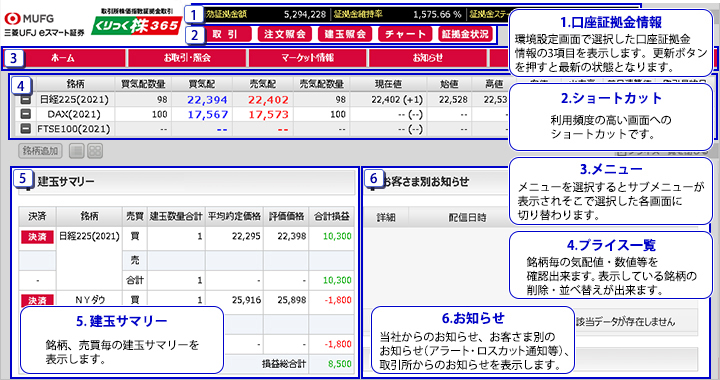
Task: Click valuation price 25,898
Action: (x=292, y=300)
